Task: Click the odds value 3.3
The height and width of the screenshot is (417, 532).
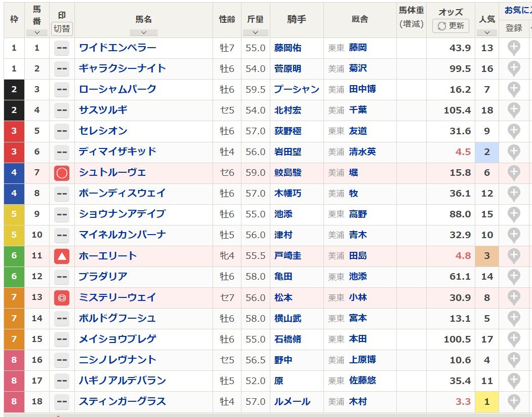Action: point(463,402)
